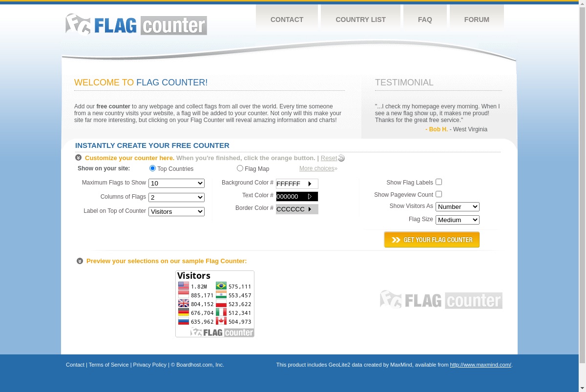The width and height of the screenshot is (586, 392).
Task: Click Flag Counter logo inside preview widget
Action: click(x=222, y=332)
